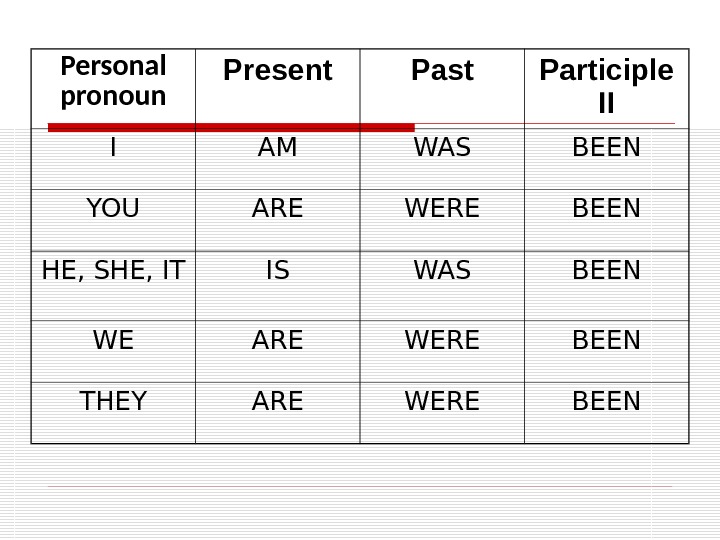Click the "HE, SHE, IT" cell
The image size is (720, 540).
[113, 270]
